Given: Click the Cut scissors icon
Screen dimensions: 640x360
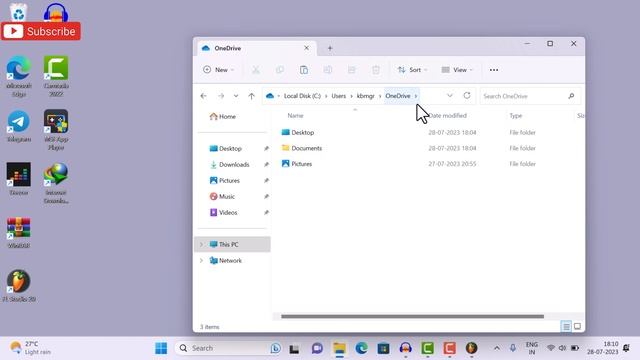Looking at the screenshot, I should point(256,70).
